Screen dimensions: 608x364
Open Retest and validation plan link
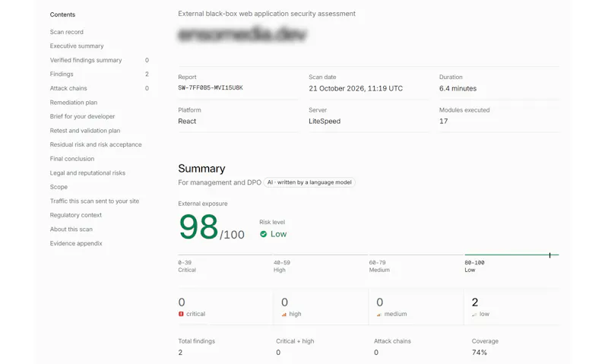pyautogui.click(x=85, y=131)
